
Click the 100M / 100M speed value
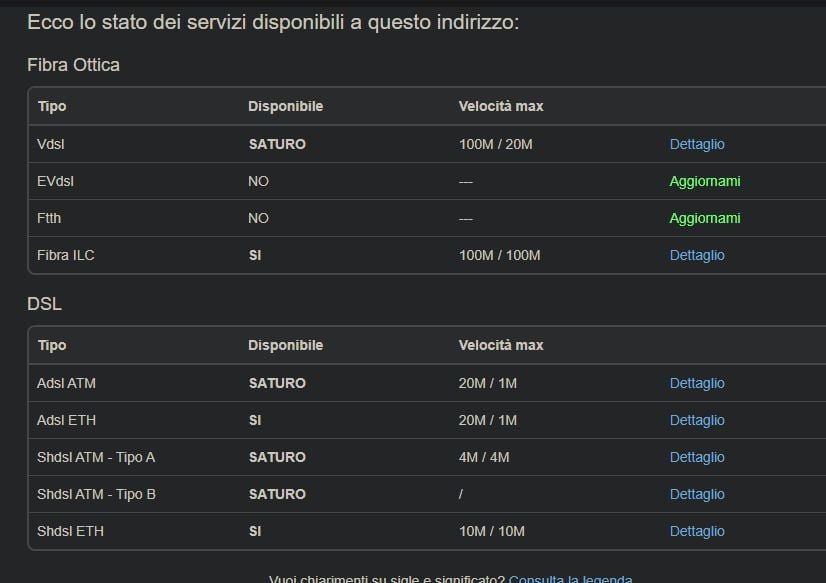[499, 255]
